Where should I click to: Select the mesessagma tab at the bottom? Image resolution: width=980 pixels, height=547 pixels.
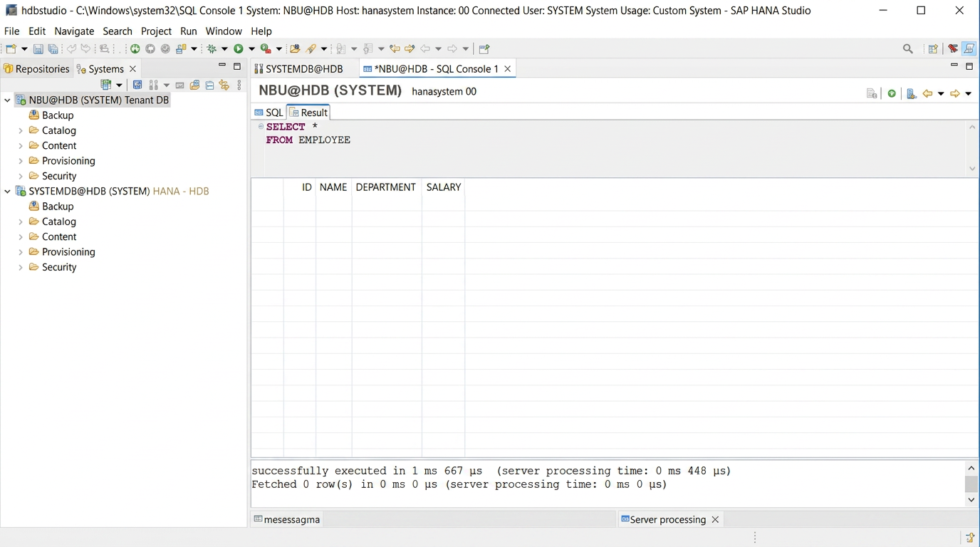point(287,520)
